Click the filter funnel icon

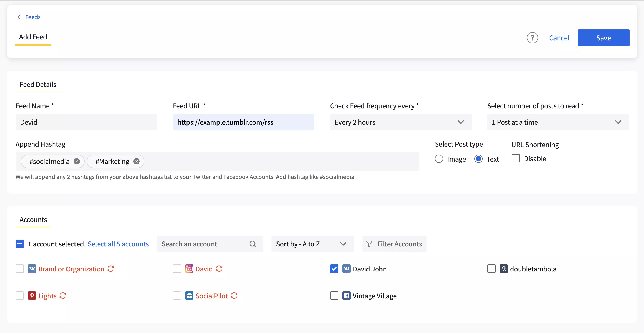click(369, 244)
